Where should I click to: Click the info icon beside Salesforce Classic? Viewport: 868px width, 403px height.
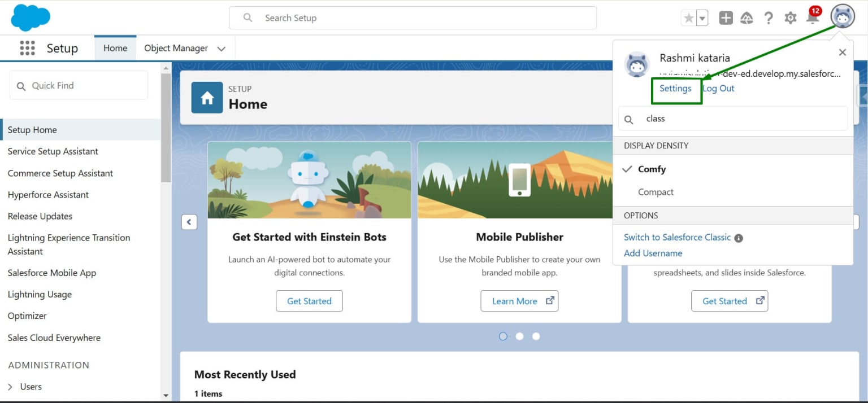click(738, 238)
